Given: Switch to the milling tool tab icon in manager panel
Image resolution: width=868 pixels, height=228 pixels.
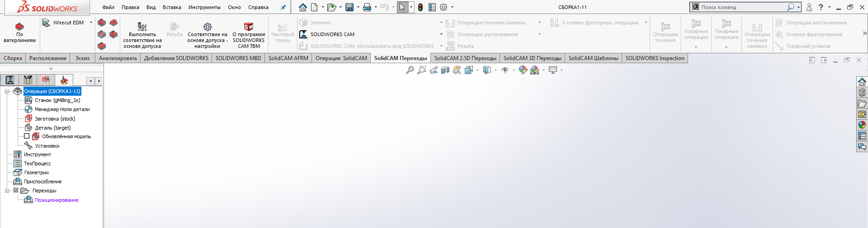Looking at the screenshot, I should pos(28,80).
